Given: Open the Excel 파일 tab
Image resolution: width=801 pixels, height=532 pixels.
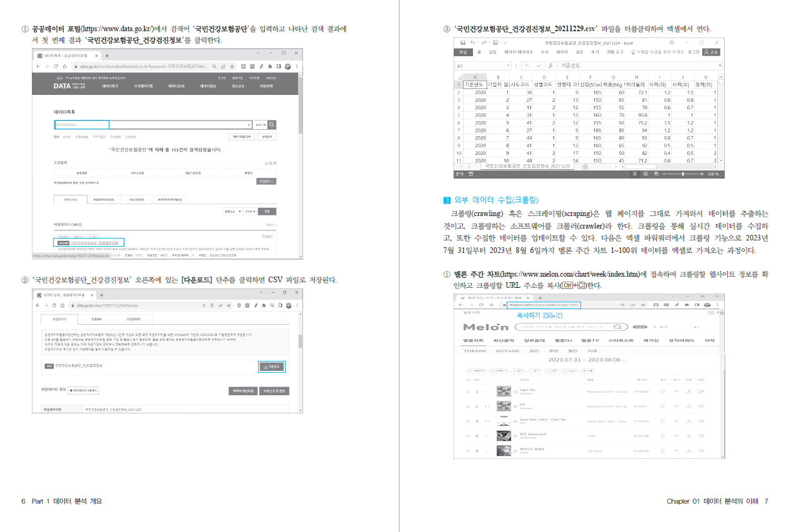Looking at the screenshot, I should (462, 52).
